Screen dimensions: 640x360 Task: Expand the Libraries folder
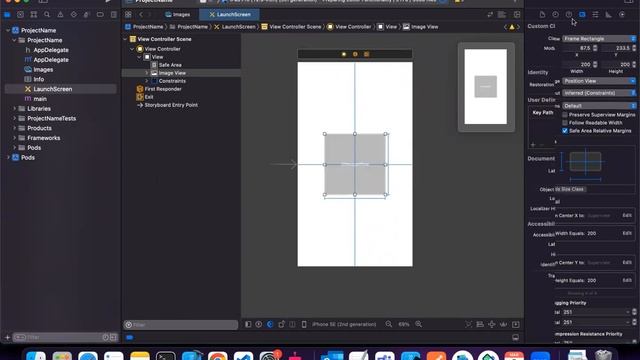pyautogui.click(x=14, y=109)
